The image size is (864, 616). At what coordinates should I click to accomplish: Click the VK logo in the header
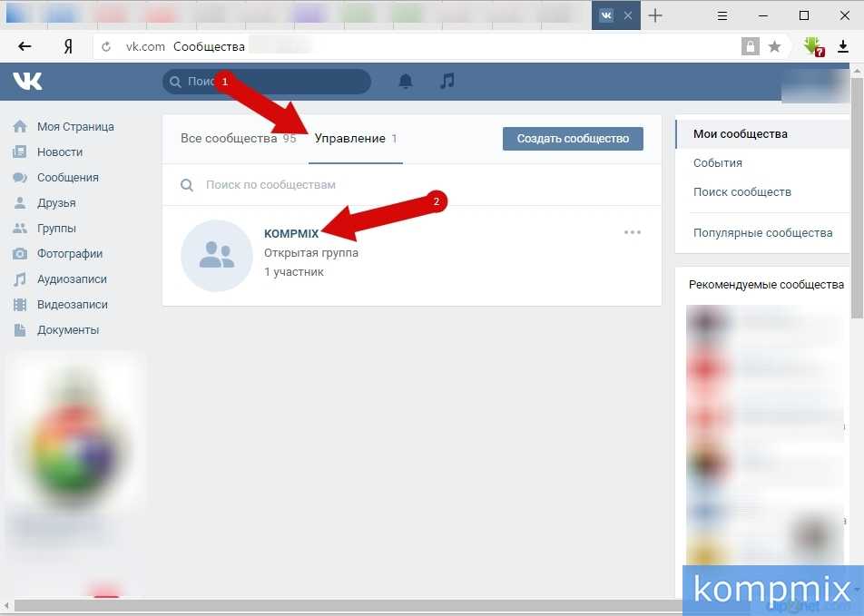pos(27,82)
